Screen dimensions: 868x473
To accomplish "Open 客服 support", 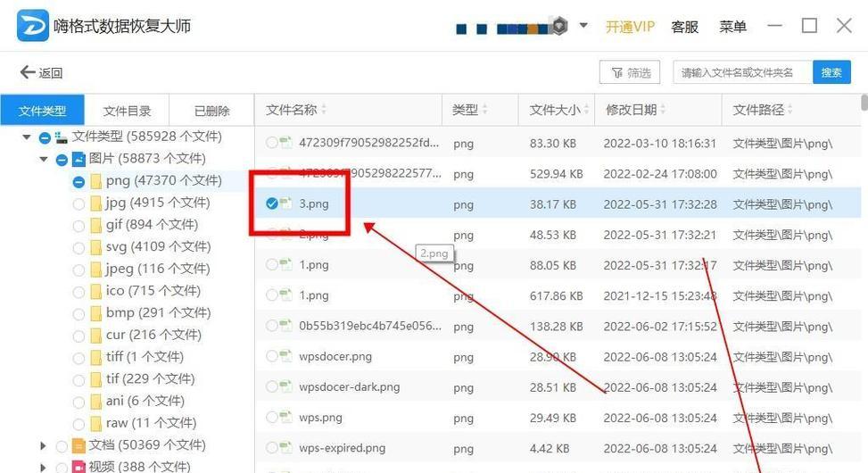I will pos(685,27).
